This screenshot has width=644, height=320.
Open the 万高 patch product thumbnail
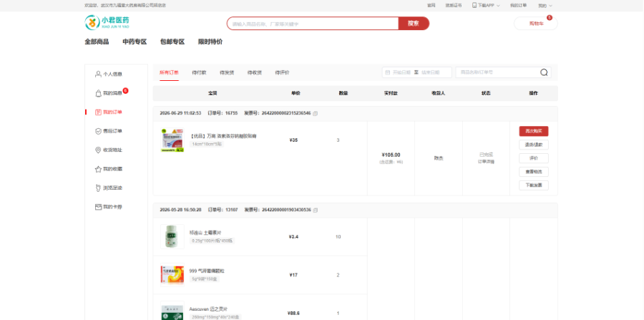click(172, 140)
